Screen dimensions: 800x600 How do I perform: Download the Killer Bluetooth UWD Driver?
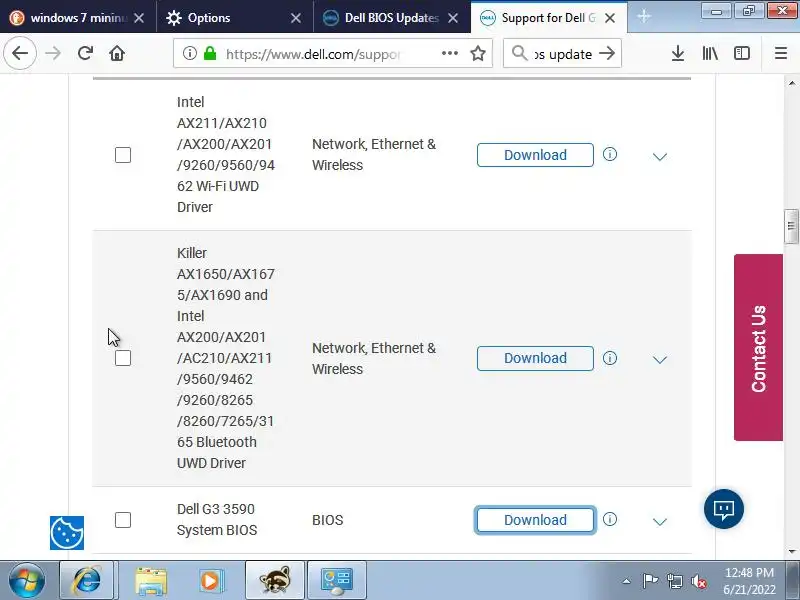point(535,358)
